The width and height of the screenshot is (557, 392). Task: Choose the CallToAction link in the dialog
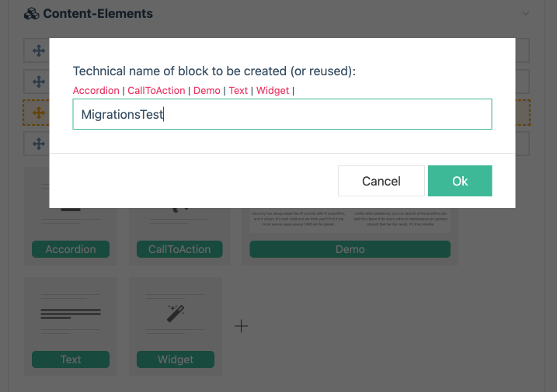point(156,91)
